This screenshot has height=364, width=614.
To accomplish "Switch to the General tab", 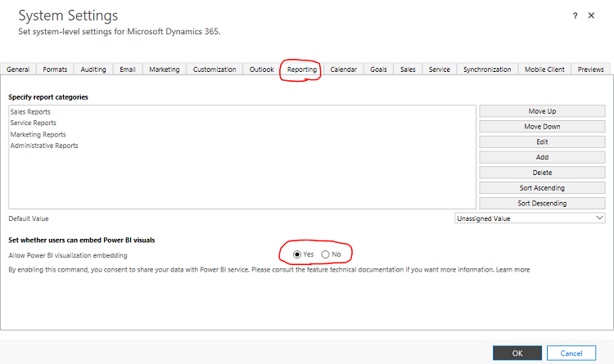I will (x=18, y=70).
